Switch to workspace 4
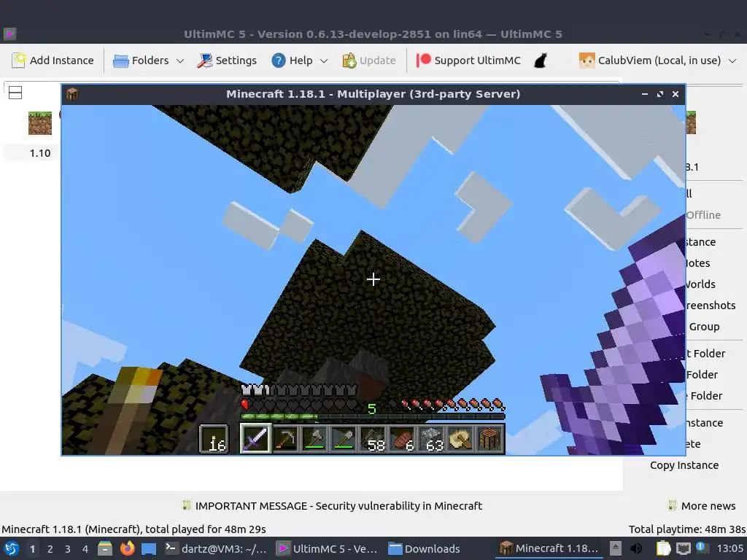The height and width of the screenshot is (560, 747). coord(85,549)
